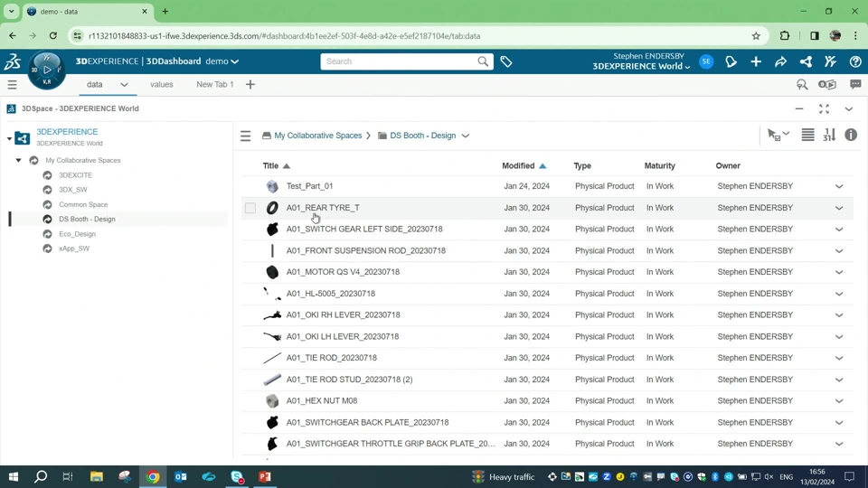Select Eco_Design in the tree
868x488 pixels.
click(77, 234)
